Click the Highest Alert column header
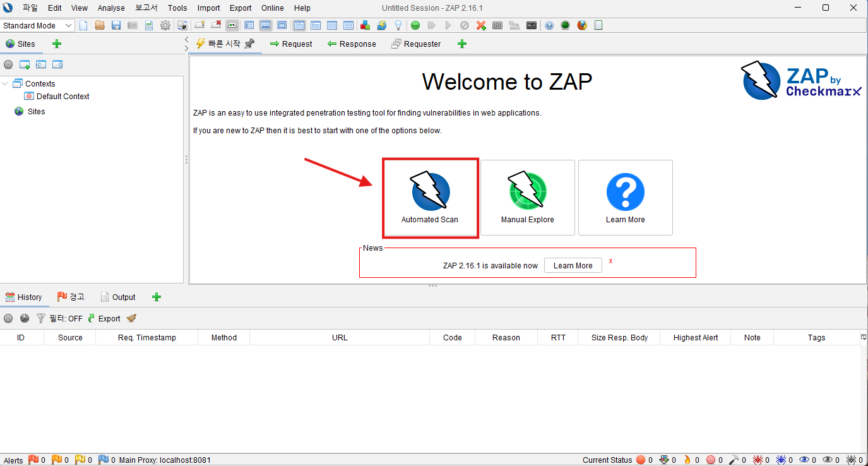 pyautogui.click(x=696, y=338)
